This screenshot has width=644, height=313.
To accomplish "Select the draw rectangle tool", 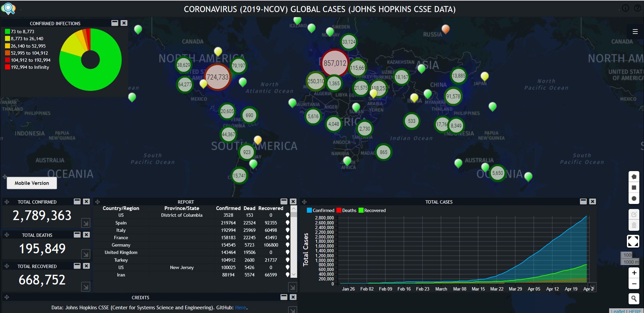I will point(634,188).
